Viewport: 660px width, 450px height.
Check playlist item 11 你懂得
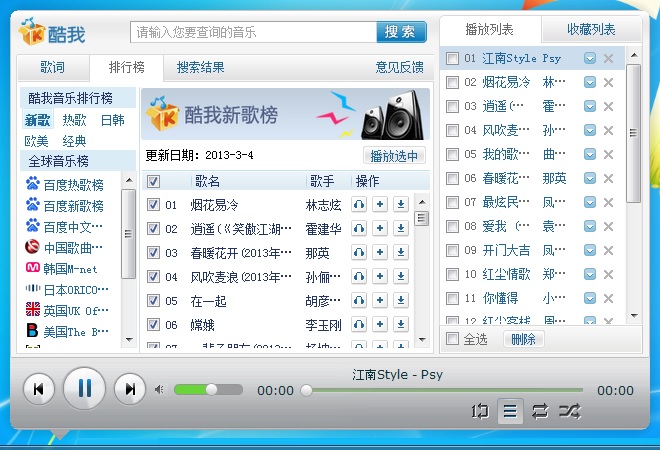pyautogui.click(x=452, y=298)
